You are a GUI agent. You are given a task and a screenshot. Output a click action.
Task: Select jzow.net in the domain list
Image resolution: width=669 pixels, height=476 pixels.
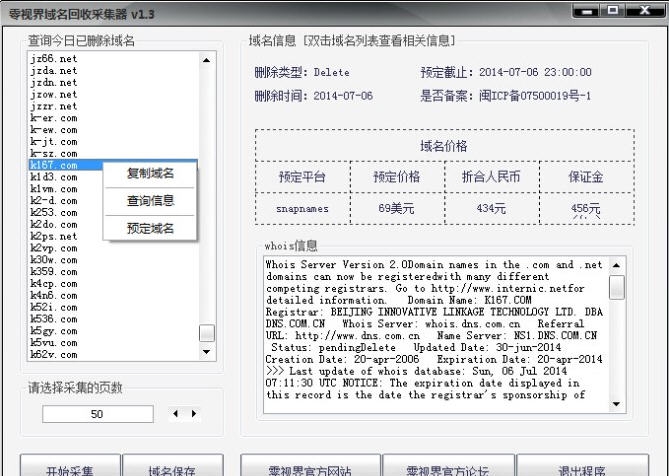click(54, 94)
